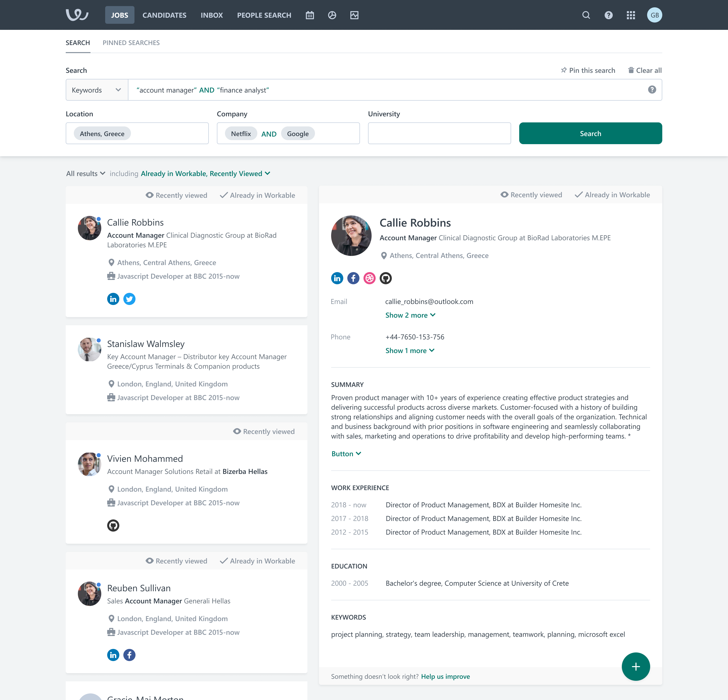
Task: Expand Show 1 more phone
Action: pyautogui.click(x=410, y=351)
